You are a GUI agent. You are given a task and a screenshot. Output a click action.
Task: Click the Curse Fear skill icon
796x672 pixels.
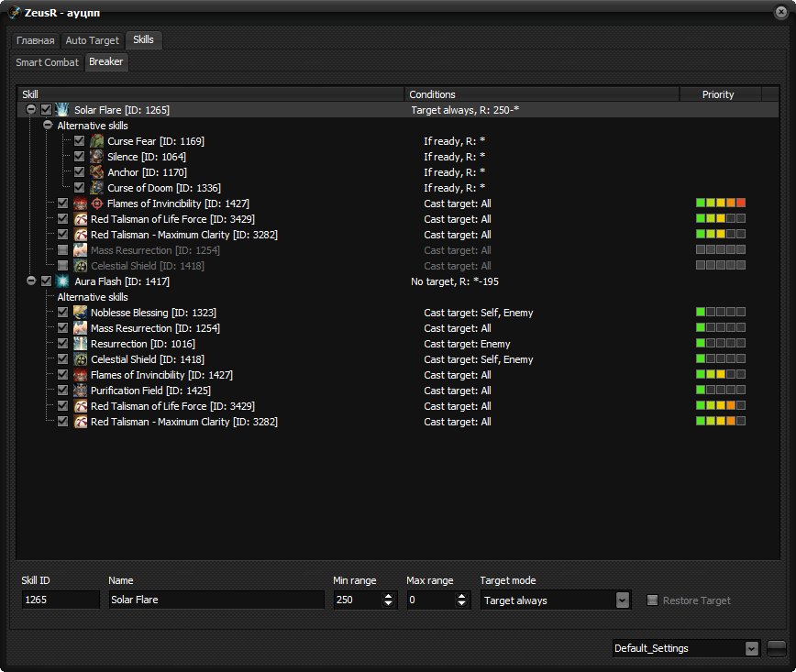click(x=96, y=141)
